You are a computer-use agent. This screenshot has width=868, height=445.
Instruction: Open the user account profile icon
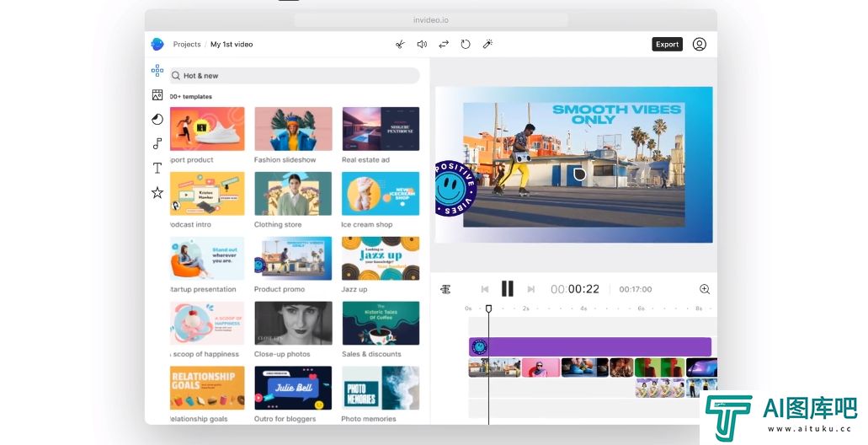click(700, 45)
